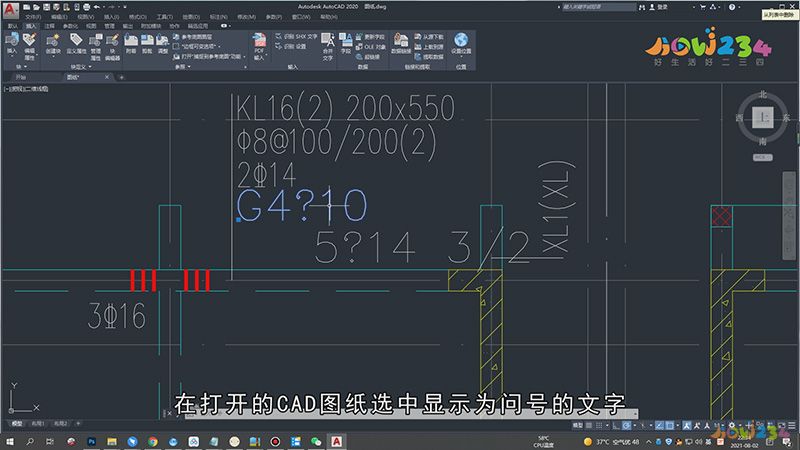
Task: Click the Download from Source (从源下载) tool
Action: [x=429, y=37]
